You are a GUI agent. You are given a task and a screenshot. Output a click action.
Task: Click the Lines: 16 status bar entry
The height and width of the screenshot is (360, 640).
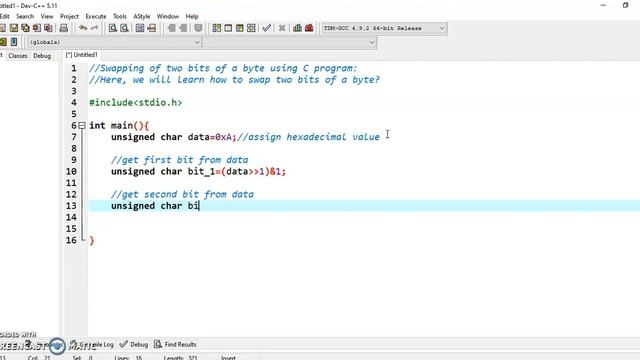tap(128, 358)
